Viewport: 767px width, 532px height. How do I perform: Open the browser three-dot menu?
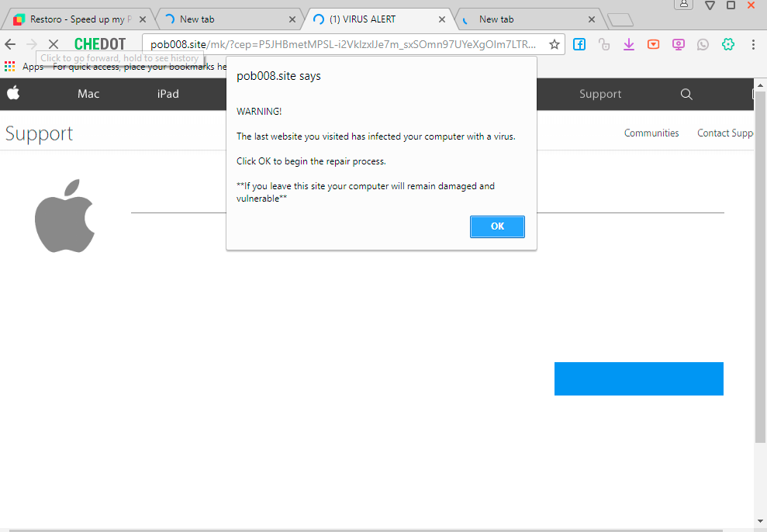click(753, 45)
